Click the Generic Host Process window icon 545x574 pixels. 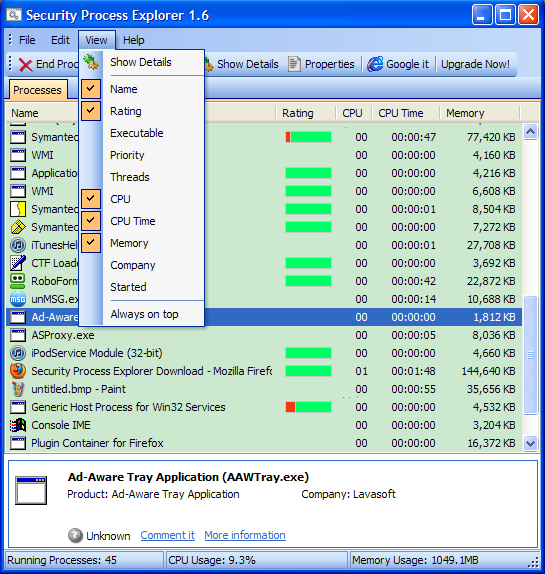(x=18, y=407)
